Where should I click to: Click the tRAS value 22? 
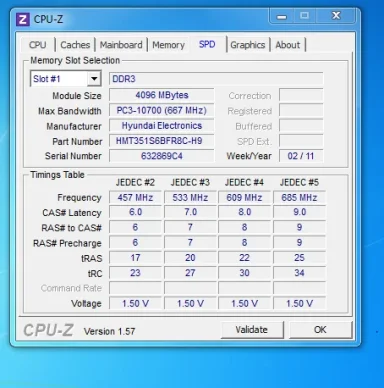pos(244,258)
